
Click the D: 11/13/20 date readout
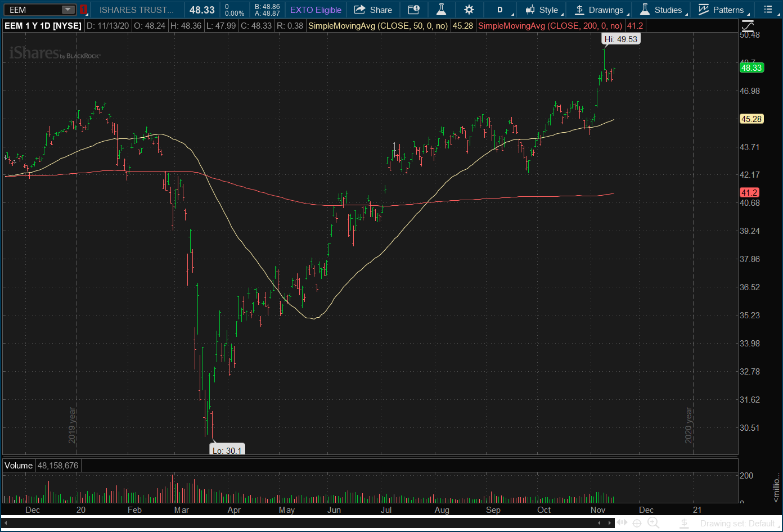(x=109, y=26)
